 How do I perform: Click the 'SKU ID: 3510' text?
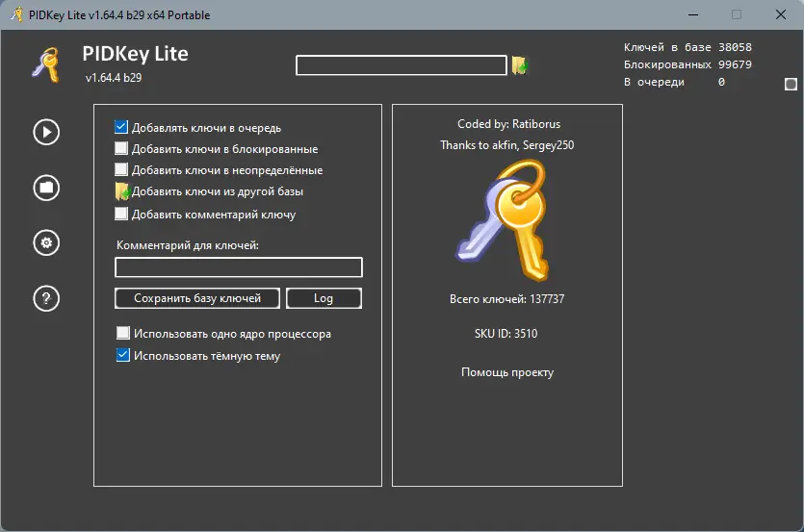point(506,334)
